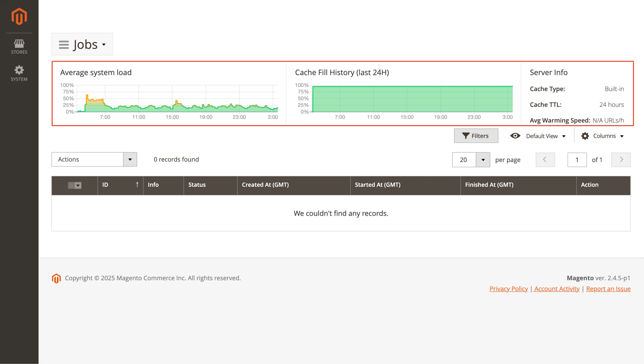Image resolution: width=644 pixels, height=364 pixels.
Task: Go to the next page arrow
Action: (x=621, y=160)
